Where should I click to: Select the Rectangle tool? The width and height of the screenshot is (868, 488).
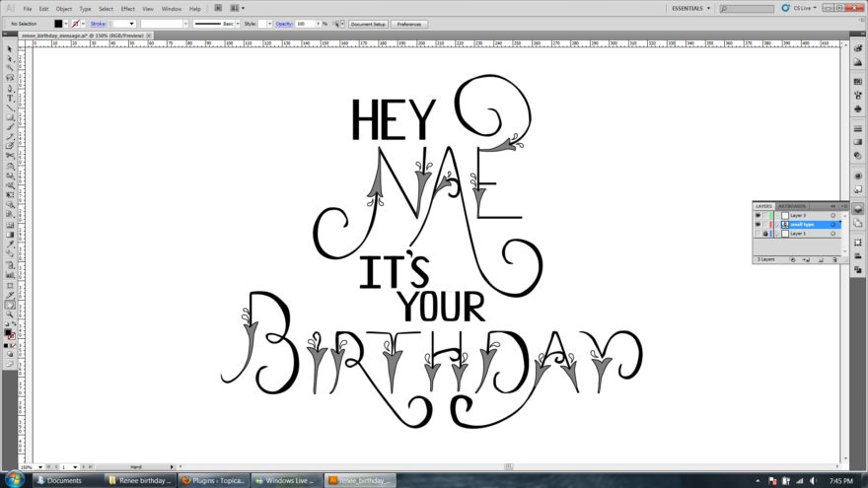(x=10, y=116)
